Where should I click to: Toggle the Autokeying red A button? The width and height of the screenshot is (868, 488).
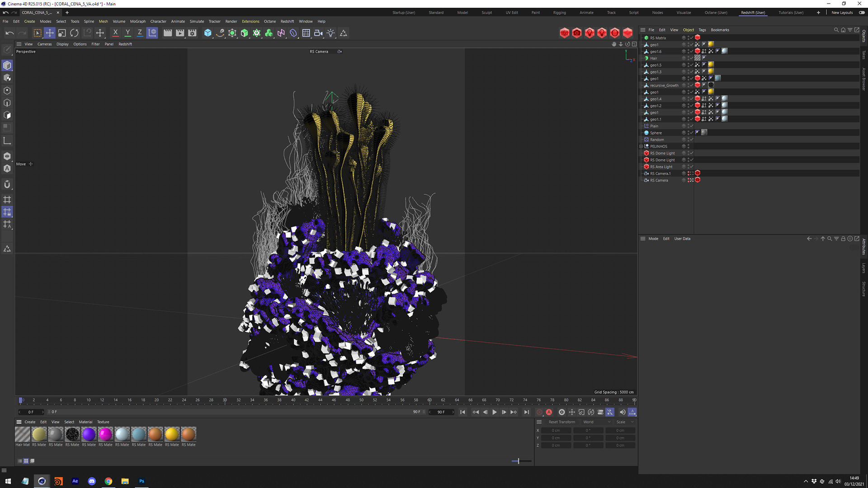pyautogui.click(x=549, y=412)
